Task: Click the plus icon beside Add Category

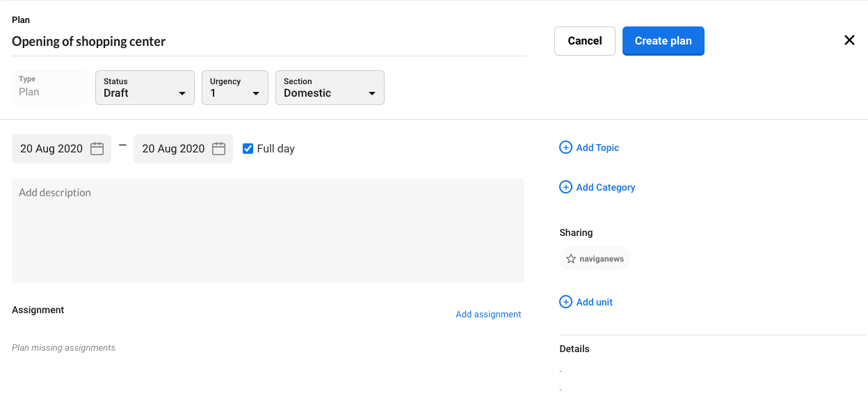Action: [x=565, y=187]
